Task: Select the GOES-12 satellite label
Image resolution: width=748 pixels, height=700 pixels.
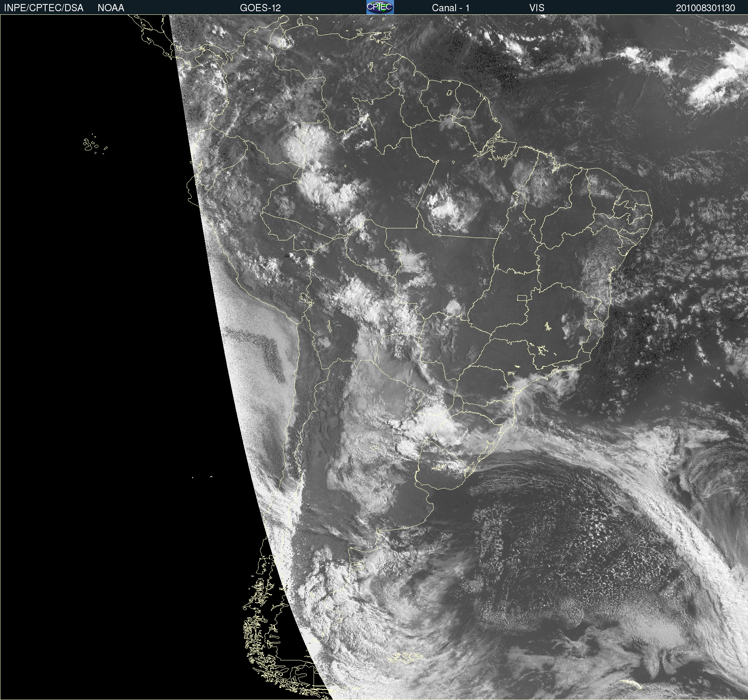Action: click(260, 8)
